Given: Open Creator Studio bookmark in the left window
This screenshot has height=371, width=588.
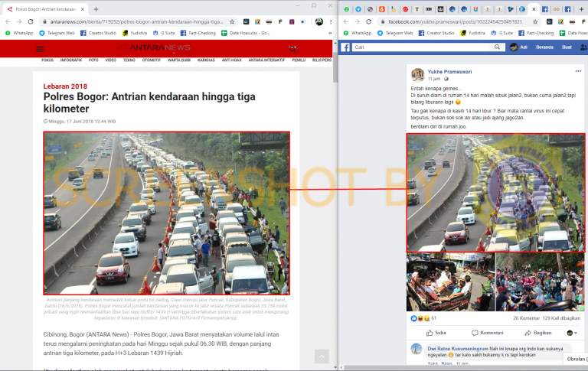Looking at the screenshot, I should (98, 33).
